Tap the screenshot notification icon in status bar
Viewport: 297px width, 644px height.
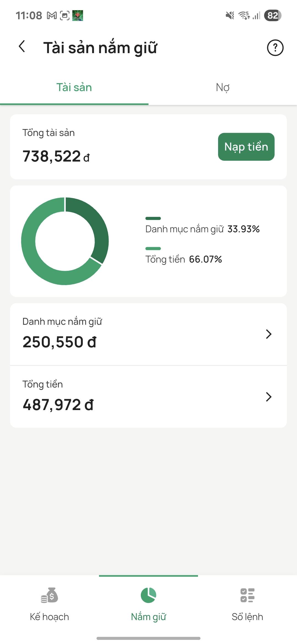[65, 16]
